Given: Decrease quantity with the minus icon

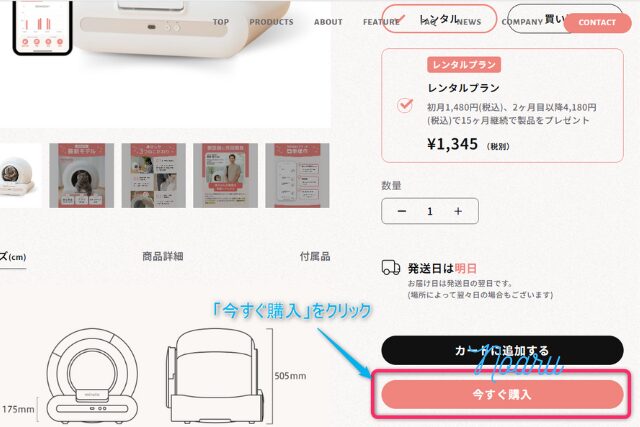Looking at the screenshot, I should pos(402,211).
